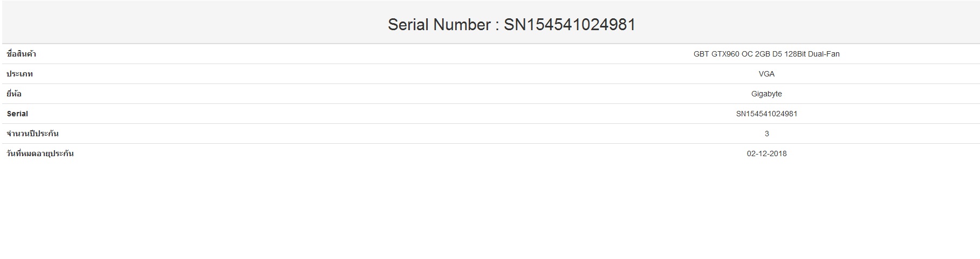Click the ยี่ห้อ row label
This screenshot has height=259, width=980.
(14, 94)
